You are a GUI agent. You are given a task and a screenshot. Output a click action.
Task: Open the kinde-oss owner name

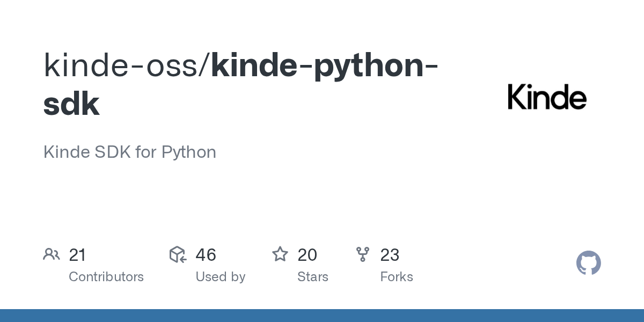pos(121,64)
